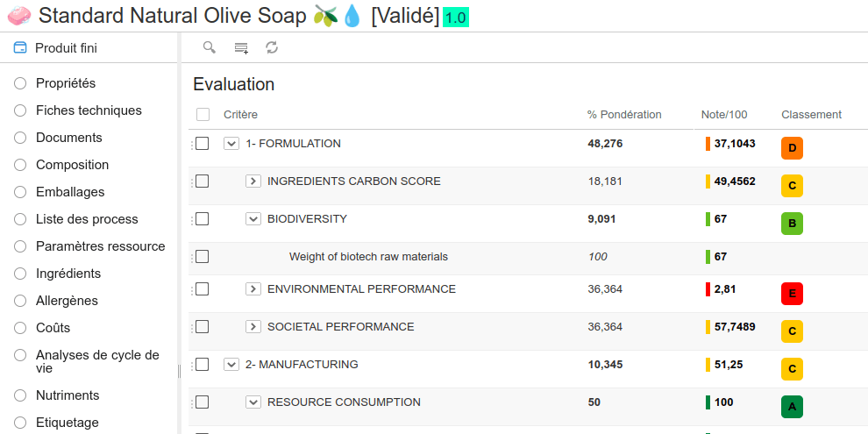Sort by the Note/100 column header
The image size is (868, 434).
pos(723,115)
